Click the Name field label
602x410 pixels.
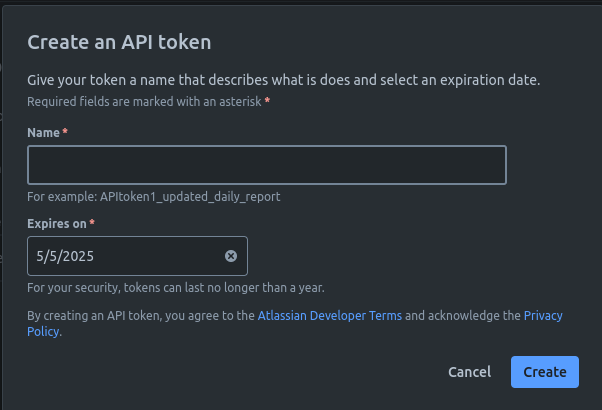coord(43,133)
